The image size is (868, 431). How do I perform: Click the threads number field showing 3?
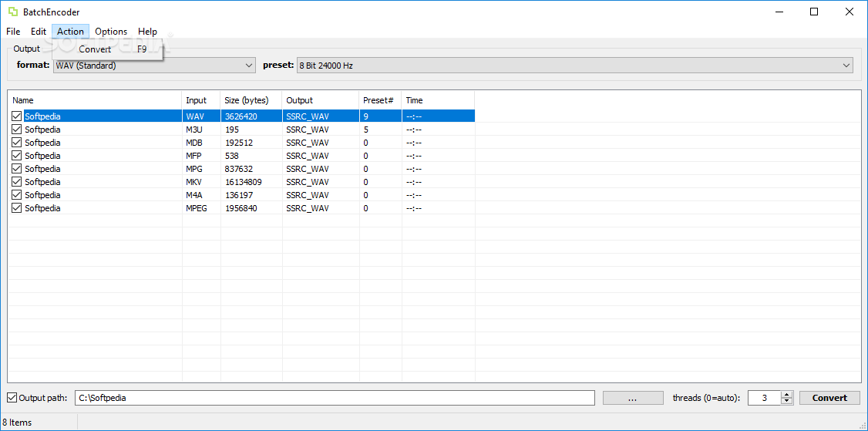(x=765, y=398)
